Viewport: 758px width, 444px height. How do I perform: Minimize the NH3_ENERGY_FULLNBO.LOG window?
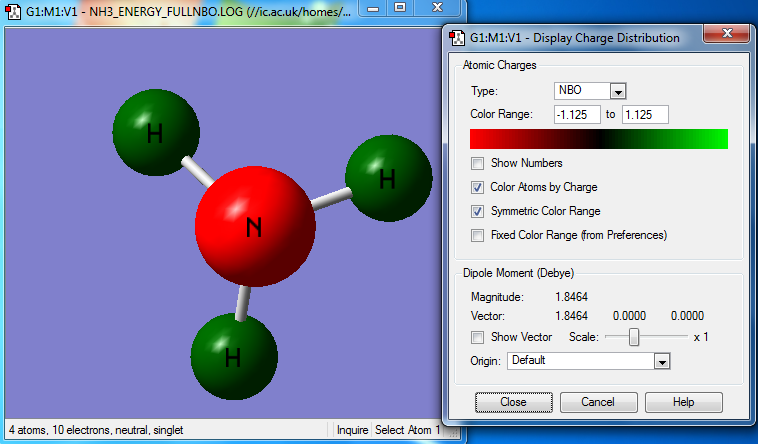pos(373,8)
